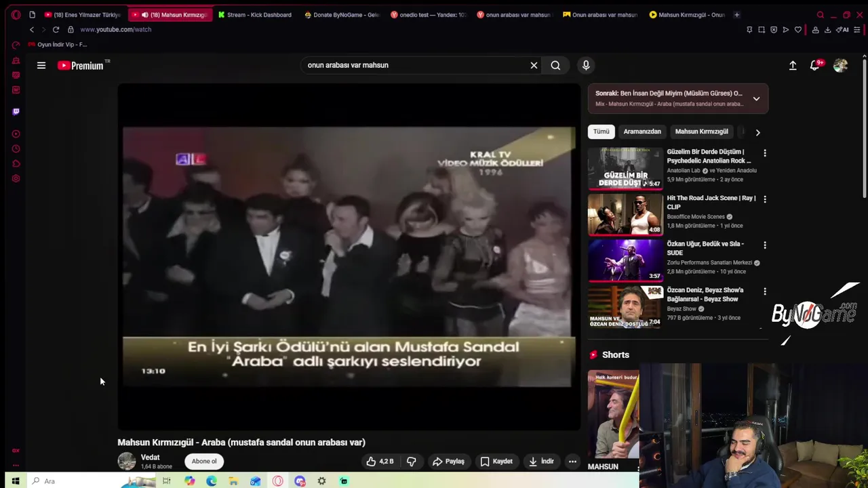This screenshot has width=868, height=488.
Task: Bookmark the page with heart icon
Action: coord(798,29)
